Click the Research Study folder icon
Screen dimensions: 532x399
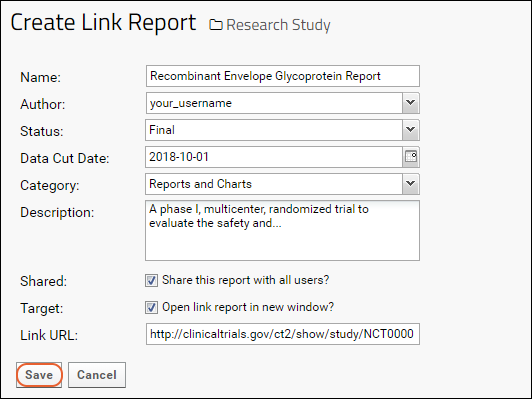(216, 25)
